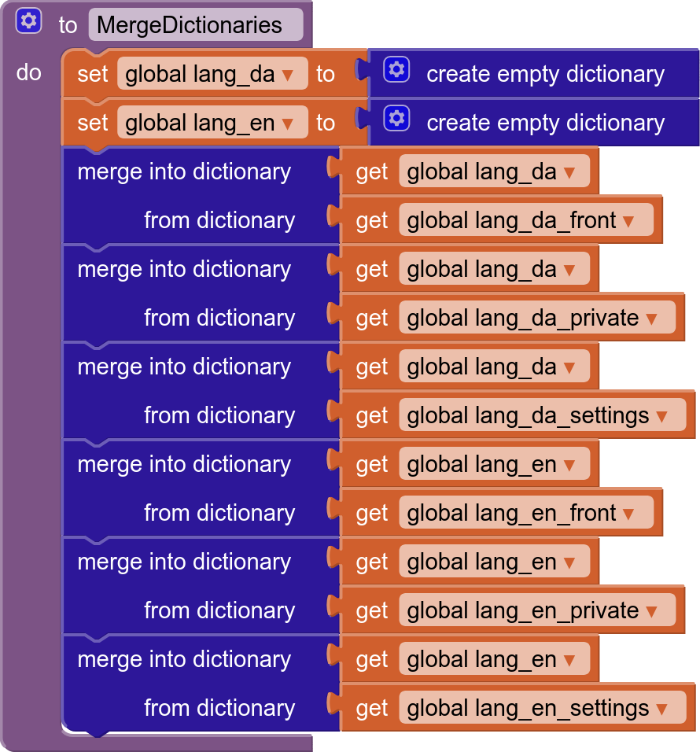Open the set global lang_da variable dropdown

[288, 75]
